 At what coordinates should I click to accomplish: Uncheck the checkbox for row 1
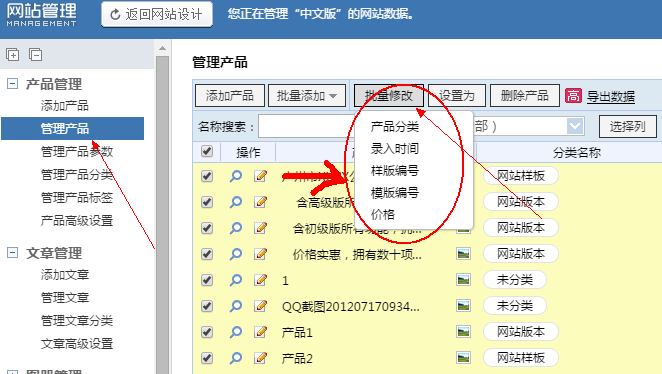pyautogui.click(x=207, y=279)
